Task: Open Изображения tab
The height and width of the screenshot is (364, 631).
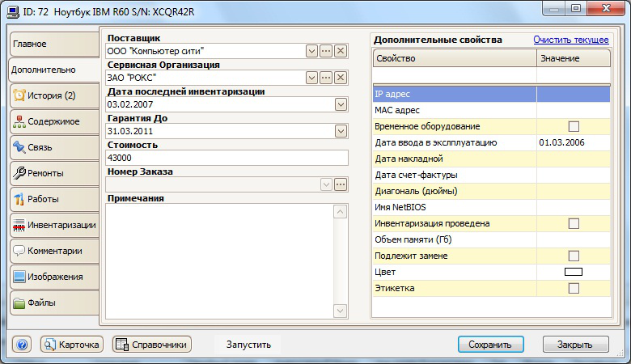Action: point(54,277)
